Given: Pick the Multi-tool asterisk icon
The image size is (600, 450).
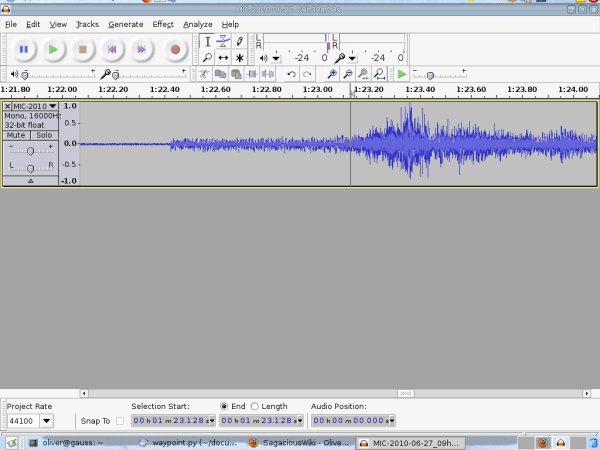Looking at the screenshot, I should tap(240, 58).
